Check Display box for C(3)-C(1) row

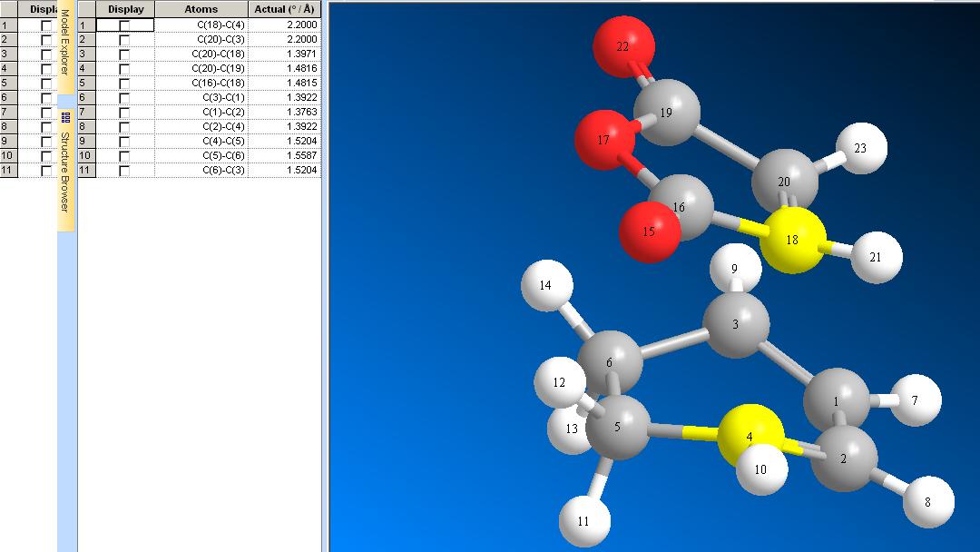[124, 98]
